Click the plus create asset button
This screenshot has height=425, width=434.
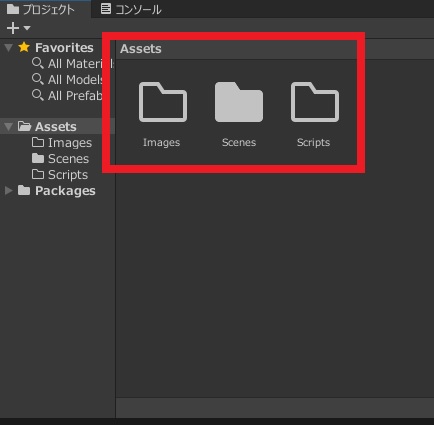13,28
